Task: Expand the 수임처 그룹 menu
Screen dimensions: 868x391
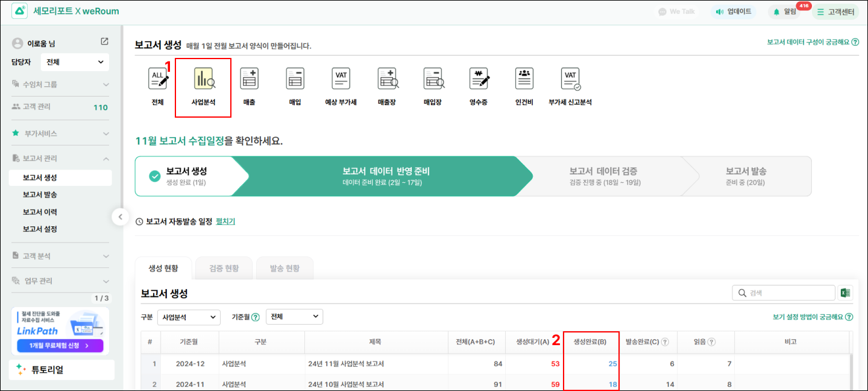Action: (60, 84)
